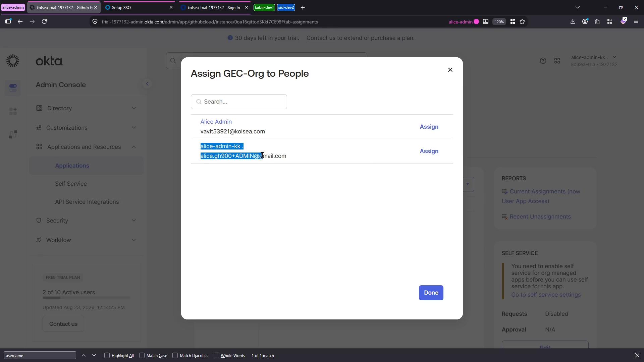The width and height of the screenshot is (644, 362).
Task: Expand Customizations section chevron
Action: click(x=134, y=128)
